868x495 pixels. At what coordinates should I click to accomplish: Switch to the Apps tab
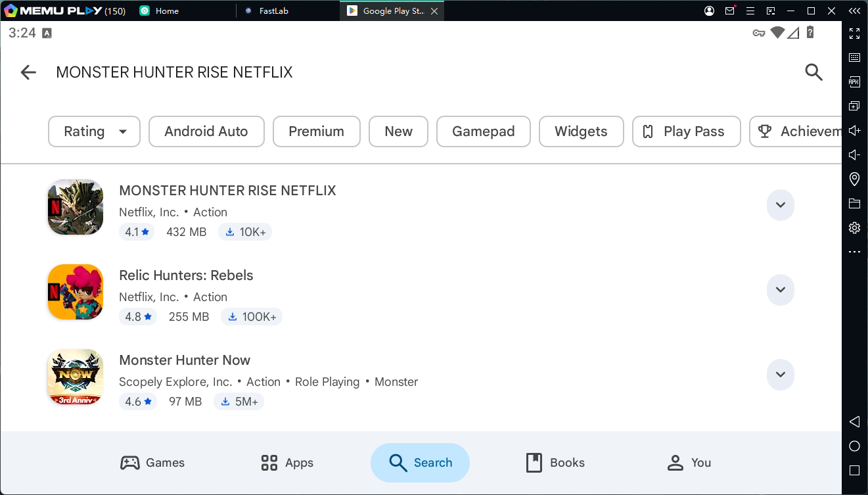[287, 463]
